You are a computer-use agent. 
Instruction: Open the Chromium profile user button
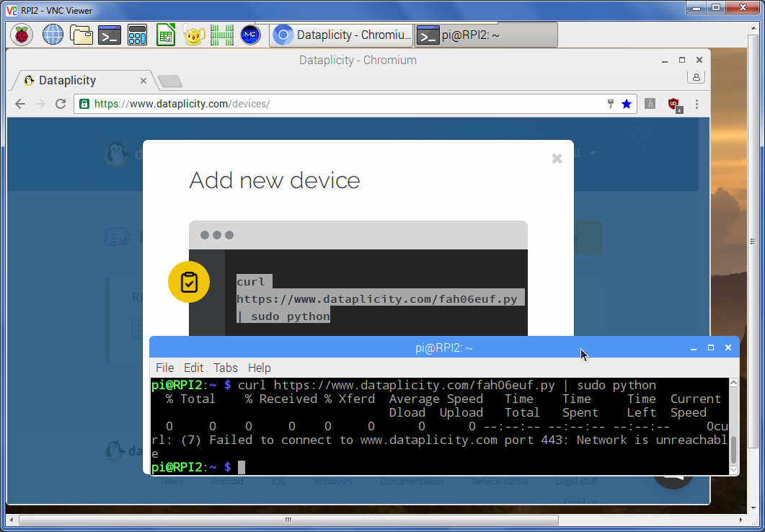pos(696,77)
